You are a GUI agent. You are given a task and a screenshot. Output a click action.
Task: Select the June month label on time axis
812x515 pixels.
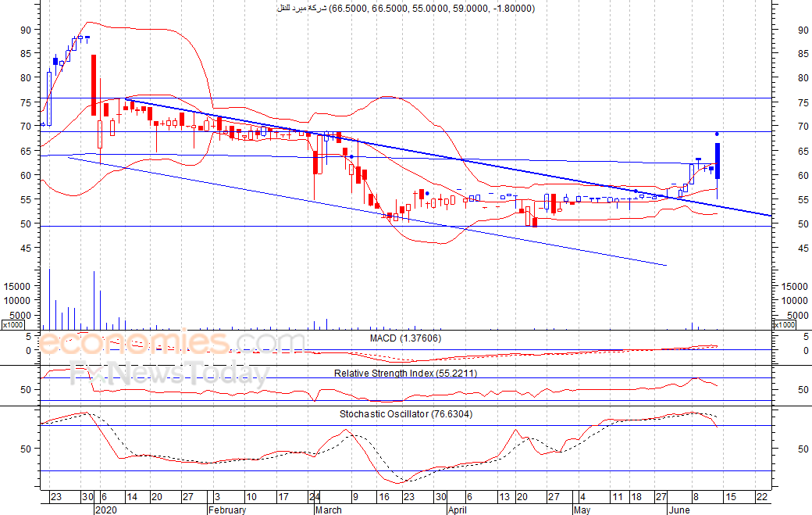[x=679, y=510]
